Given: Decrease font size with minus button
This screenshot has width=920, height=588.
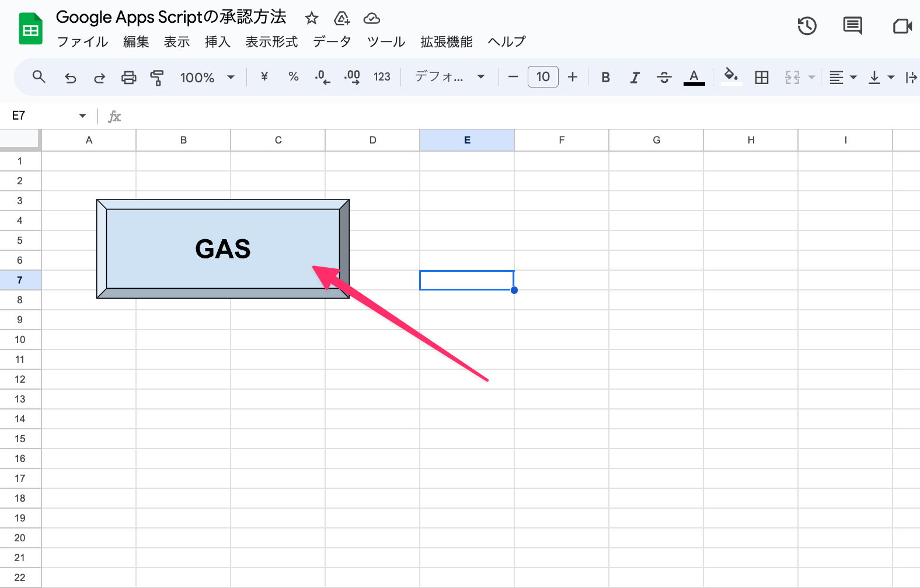Looking at the screenshot, I should point(513,77).
